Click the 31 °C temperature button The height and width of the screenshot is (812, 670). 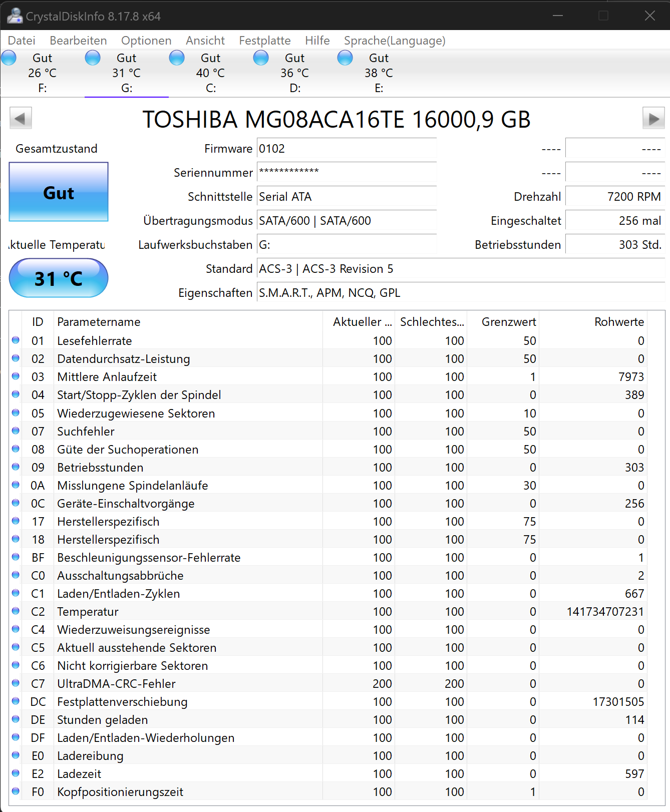[59, 278]
